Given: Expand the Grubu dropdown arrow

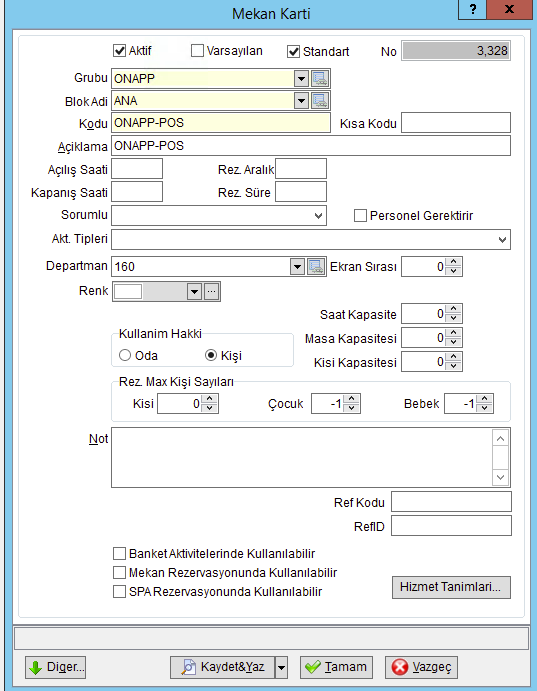Looking at the screenshot, I should (301, 79).
